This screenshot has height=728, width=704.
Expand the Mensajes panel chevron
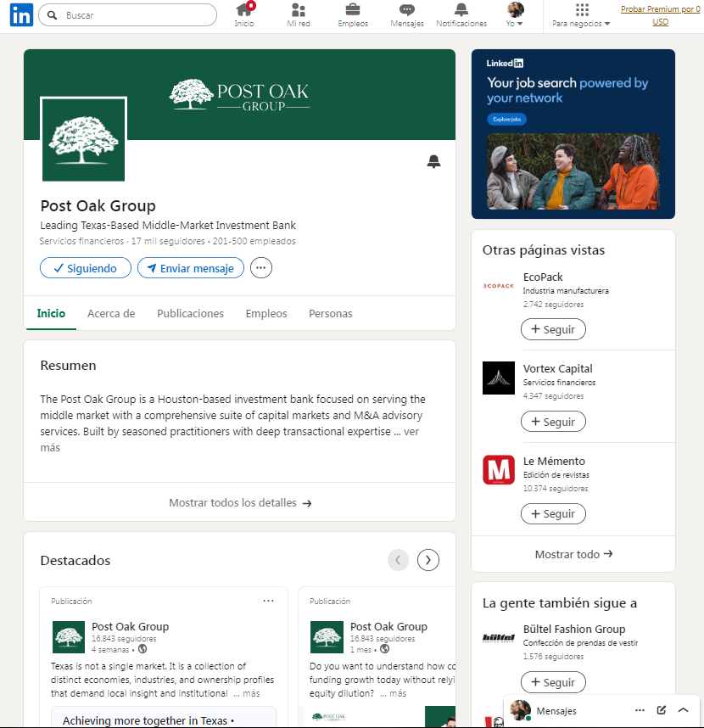click(683, 710)
